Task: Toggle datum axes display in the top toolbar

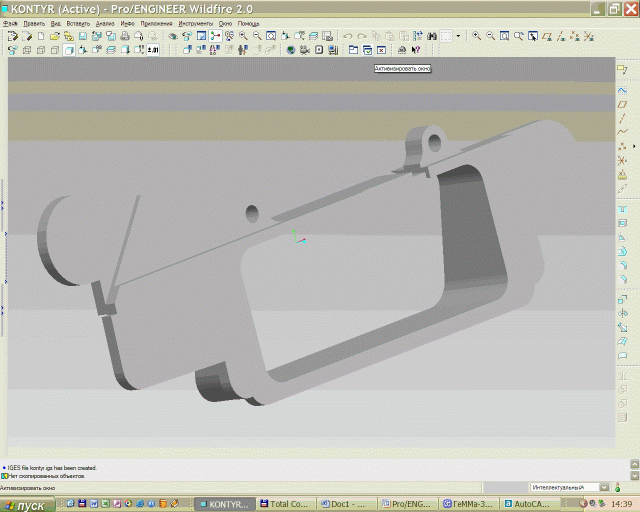Action: point(561,36)
